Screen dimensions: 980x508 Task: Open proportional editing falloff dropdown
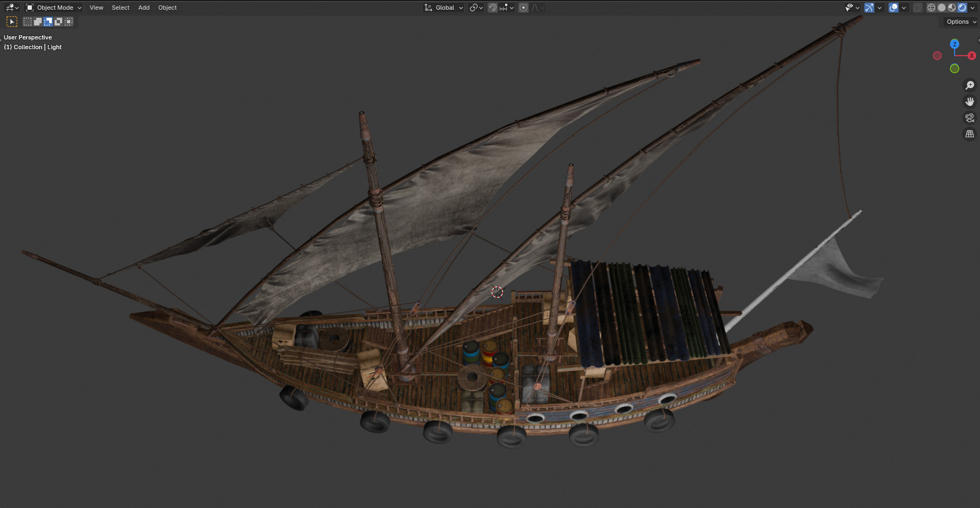(538, 8)
